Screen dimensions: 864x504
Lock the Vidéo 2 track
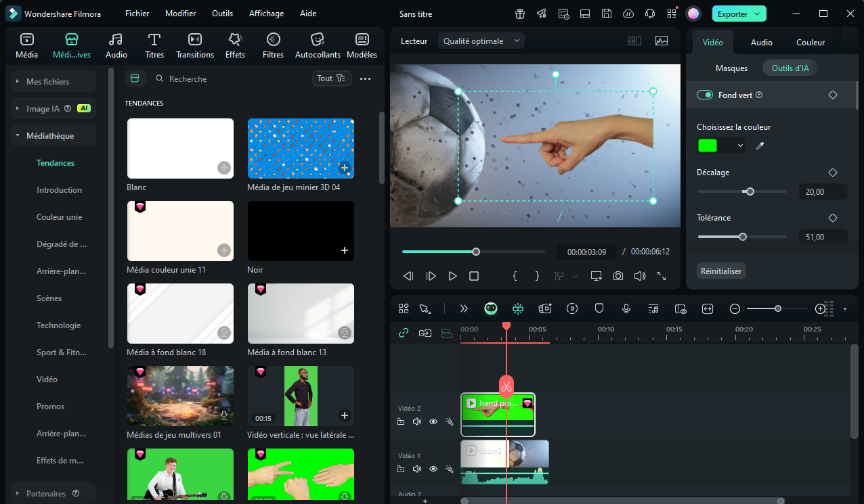401,421
